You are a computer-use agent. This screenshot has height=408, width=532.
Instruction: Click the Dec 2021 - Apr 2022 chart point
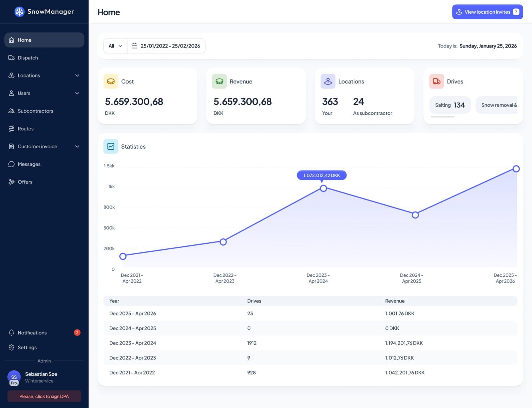123,256
